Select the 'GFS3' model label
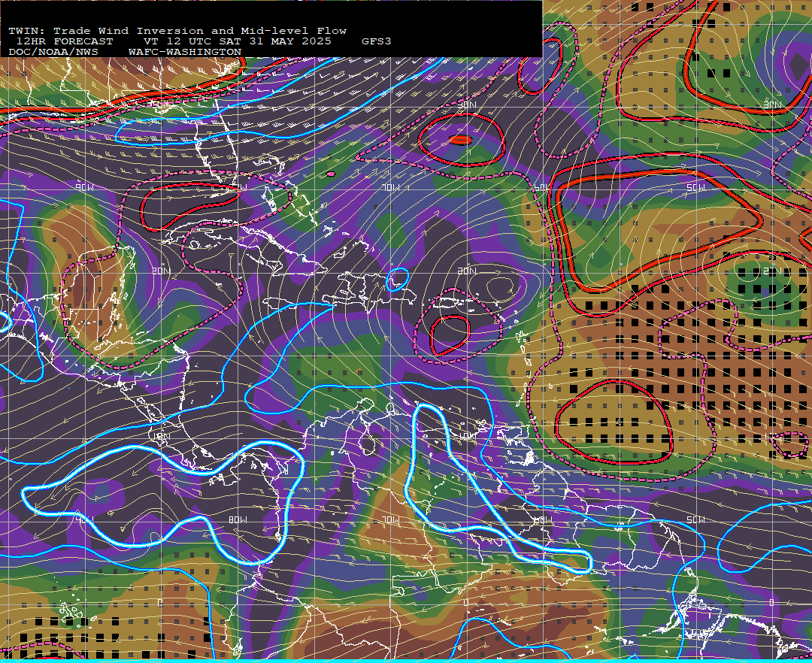The image size is (812, 663). pyautogui.click(x=377, y=41)
